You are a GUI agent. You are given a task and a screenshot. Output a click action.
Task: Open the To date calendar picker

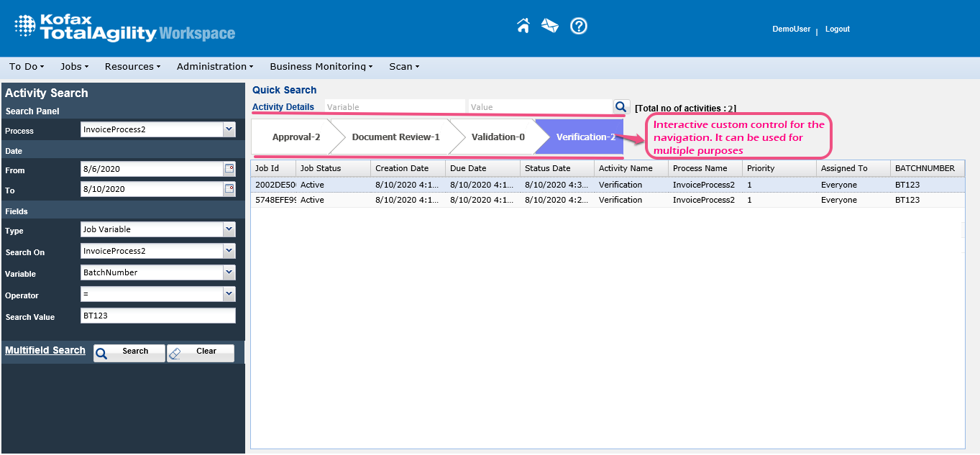pos(229,189)
